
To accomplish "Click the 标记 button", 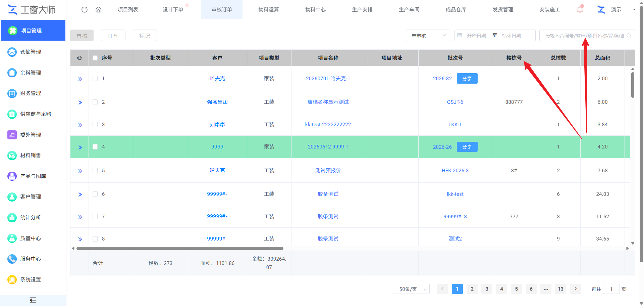I will (x=145, y=36).
